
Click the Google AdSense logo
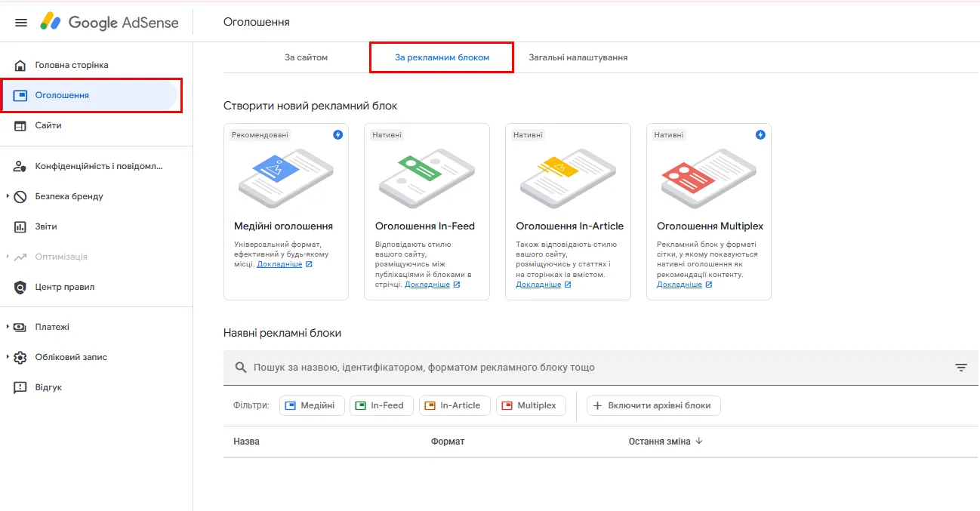[109, 23]
